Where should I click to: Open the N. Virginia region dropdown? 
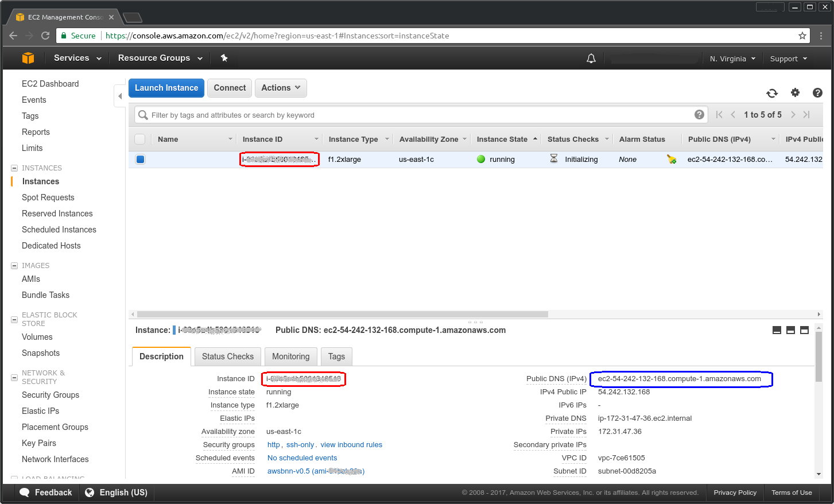point(732,59)
